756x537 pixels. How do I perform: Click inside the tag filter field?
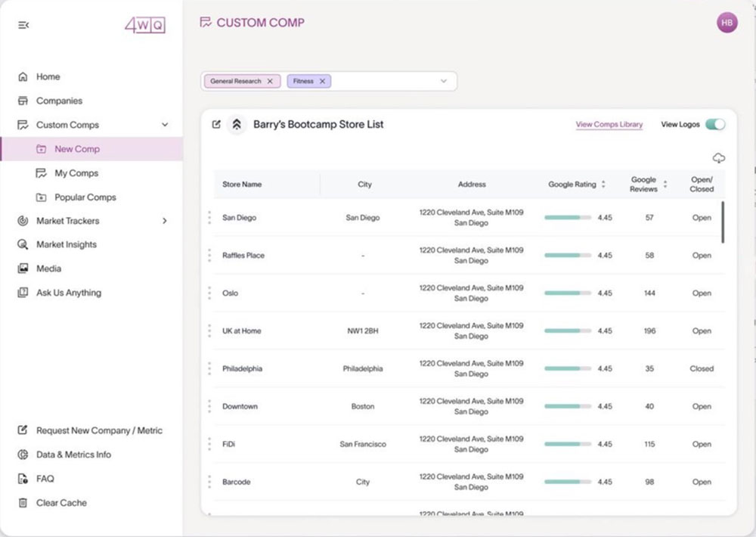329,81
